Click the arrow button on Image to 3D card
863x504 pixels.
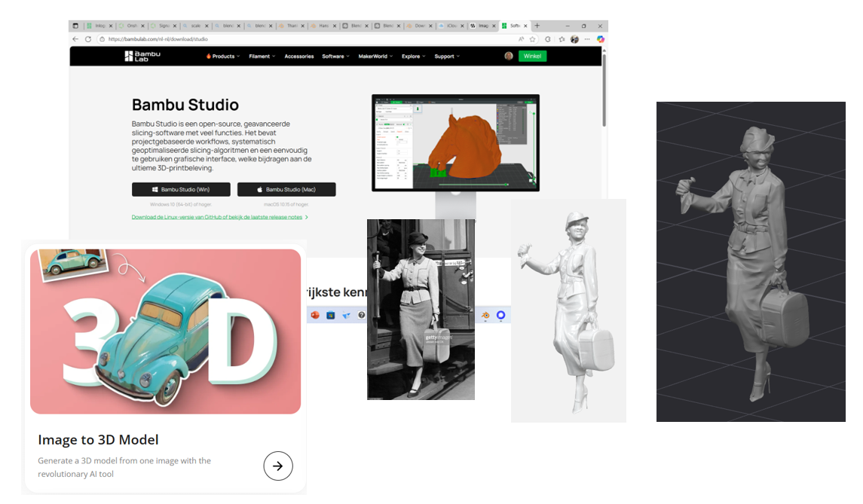click(277, 466)
